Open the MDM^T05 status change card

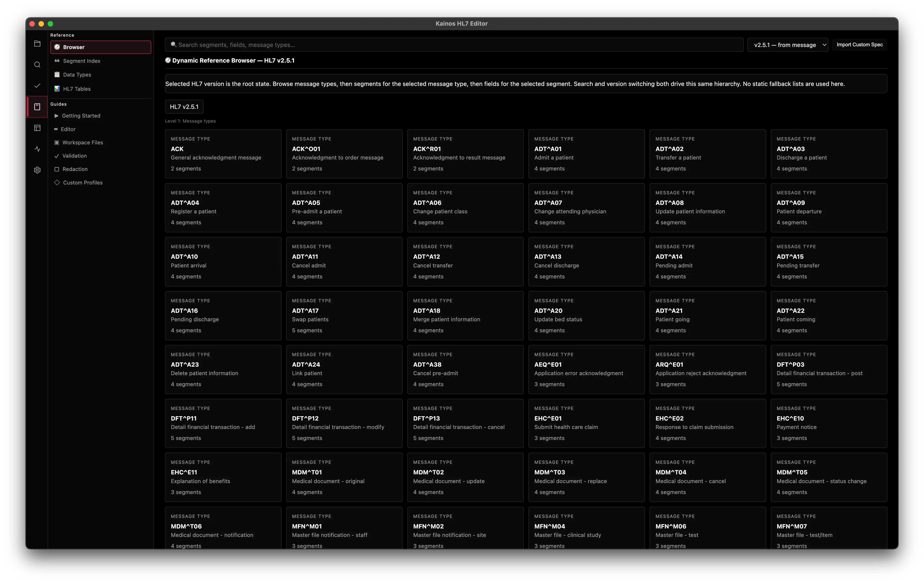(829, 477)
